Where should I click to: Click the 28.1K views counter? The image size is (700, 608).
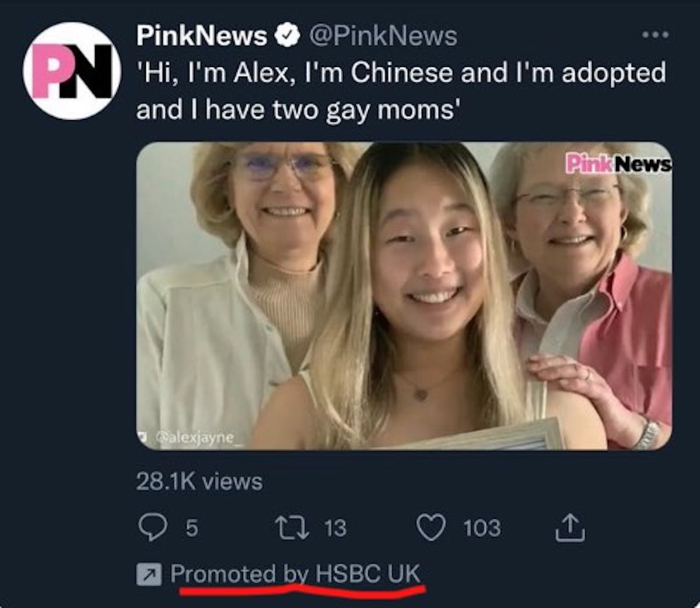[199, 482]
